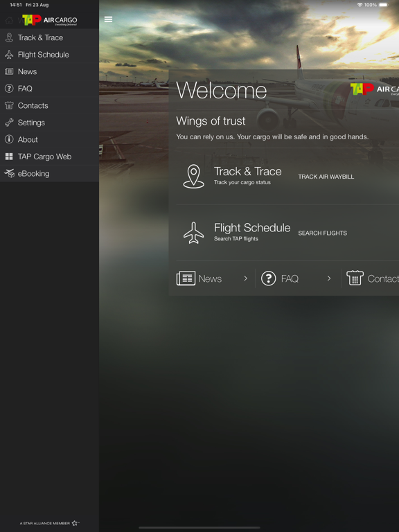
Task: Click the chevron arrow next to FAQ
Action: (329, 278)
